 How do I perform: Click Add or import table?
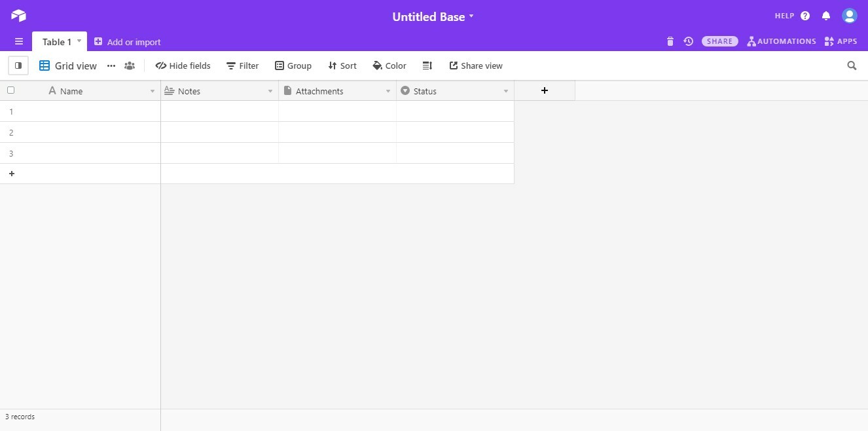[x=127, y=42]
